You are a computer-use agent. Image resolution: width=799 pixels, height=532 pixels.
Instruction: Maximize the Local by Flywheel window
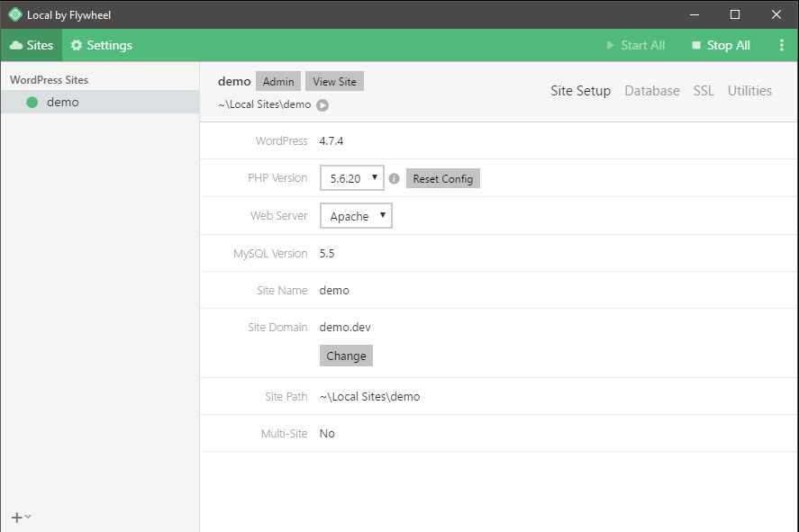pos(735,14)
